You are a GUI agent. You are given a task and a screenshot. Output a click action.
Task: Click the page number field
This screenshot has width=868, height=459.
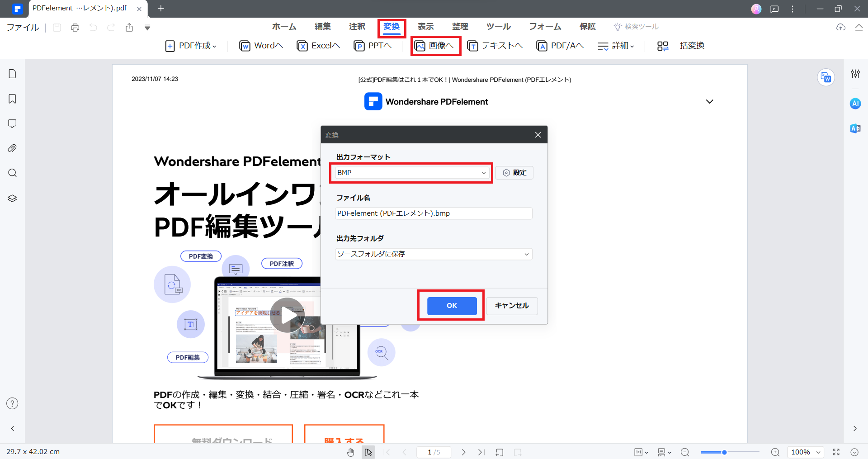point(434,452)
